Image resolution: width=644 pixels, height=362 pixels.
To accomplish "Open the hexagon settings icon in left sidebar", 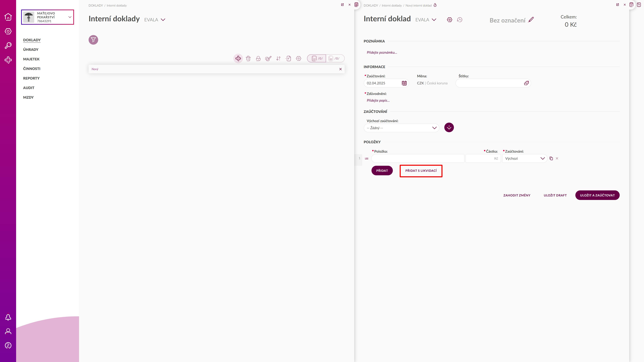I will pos(8,31).
